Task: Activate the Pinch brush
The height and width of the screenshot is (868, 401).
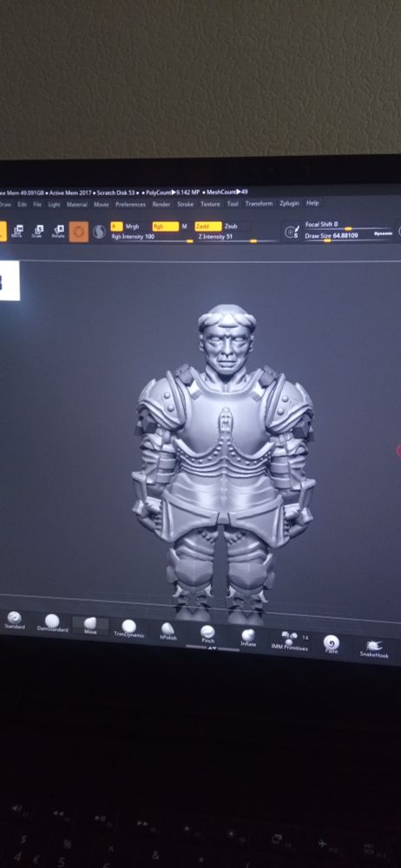Action: [x=207, y=635]
